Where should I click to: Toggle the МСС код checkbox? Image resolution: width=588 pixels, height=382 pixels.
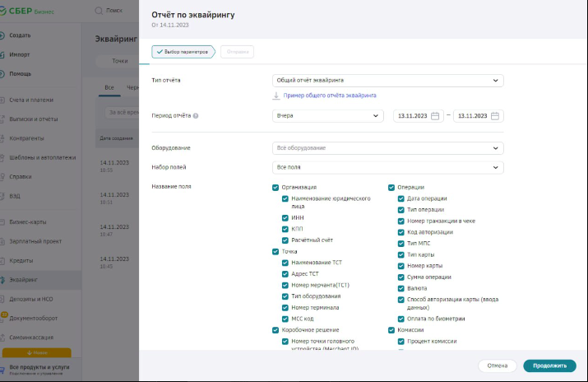pos(285,319)
